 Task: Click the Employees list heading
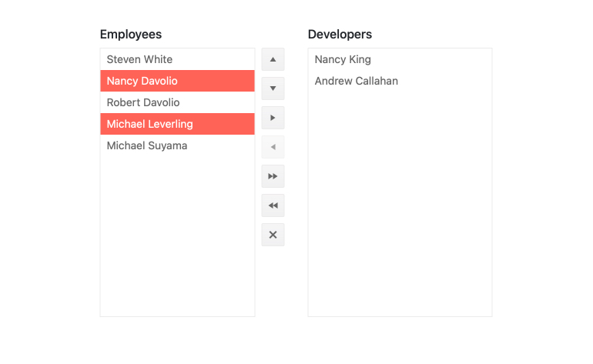coord(131,34)
